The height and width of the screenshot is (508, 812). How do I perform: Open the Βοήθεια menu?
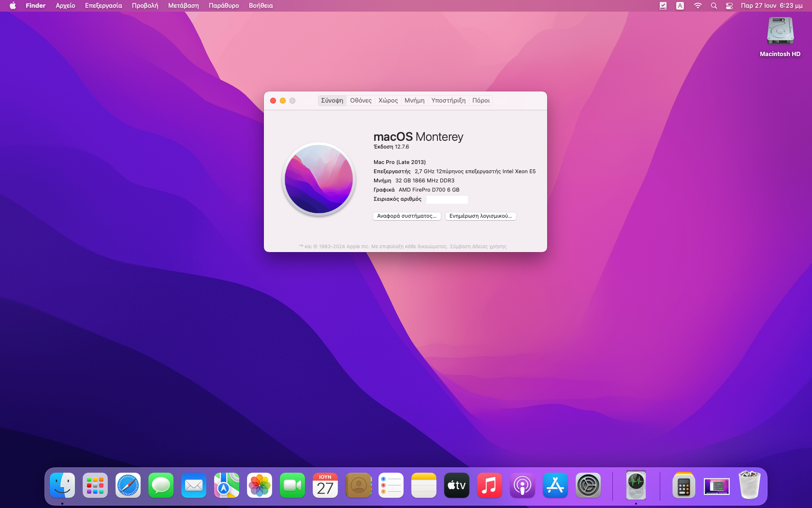click(x=261, y=6)
